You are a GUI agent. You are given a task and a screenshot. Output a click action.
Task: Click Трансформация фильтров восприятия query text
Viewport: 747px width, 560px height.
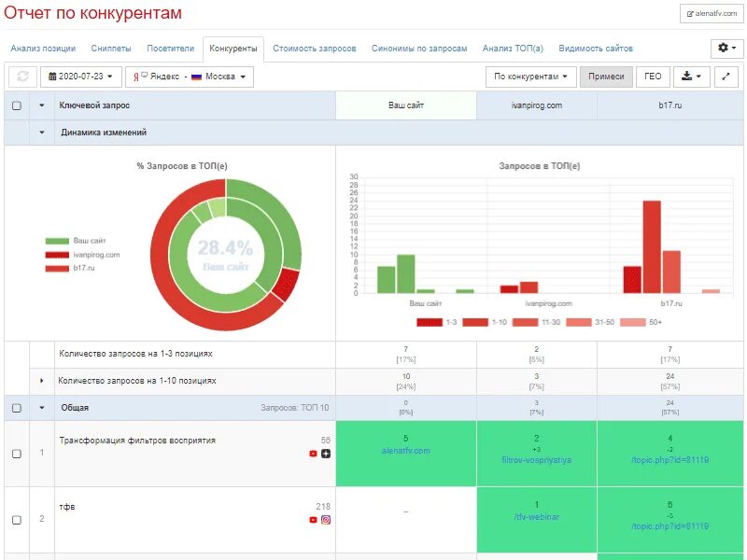(x=137, y=441)
